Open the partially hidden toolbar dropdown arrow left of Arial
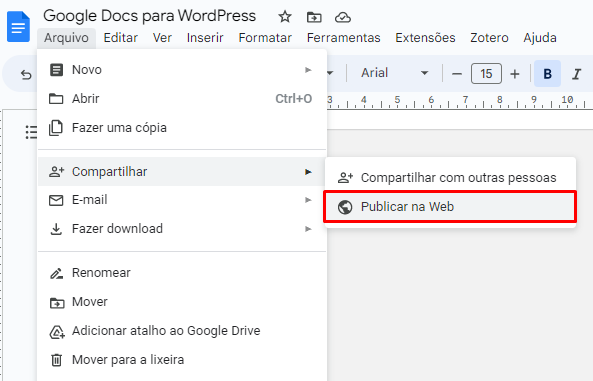The height and width of the screenshot is (381, 593). coord(331,73)
